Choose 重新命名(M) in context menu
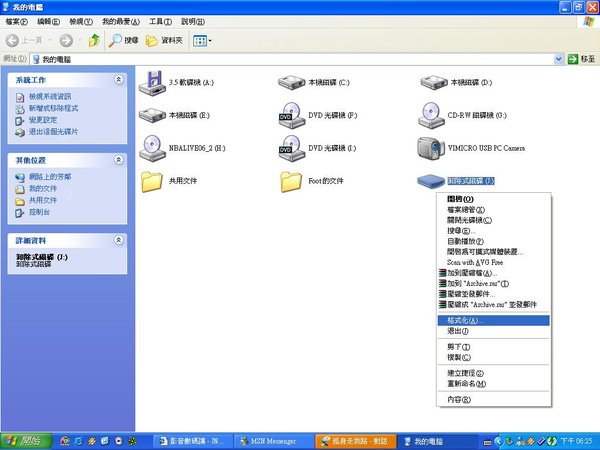600x450 pixels. (493, 384)
